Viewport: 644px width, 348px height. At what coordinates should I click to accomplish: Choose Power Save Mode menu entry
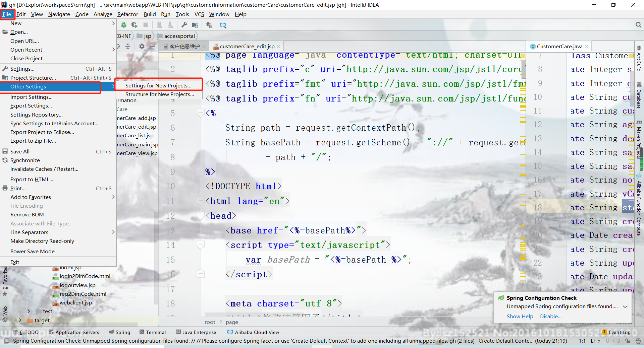pyautogui.click(x=58, y=251)
